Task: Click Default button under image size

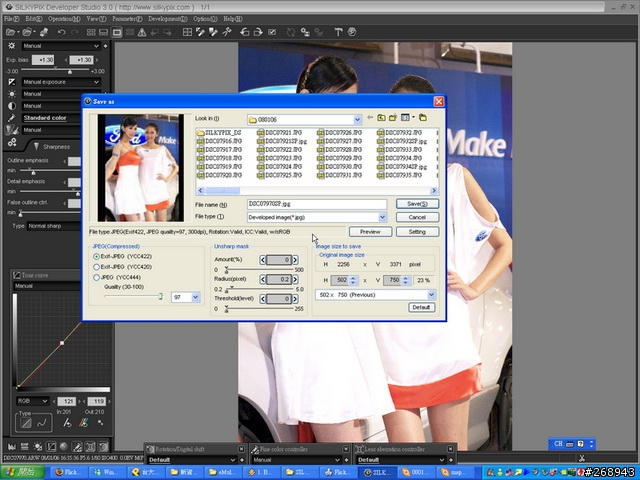Action: [421, 307]
